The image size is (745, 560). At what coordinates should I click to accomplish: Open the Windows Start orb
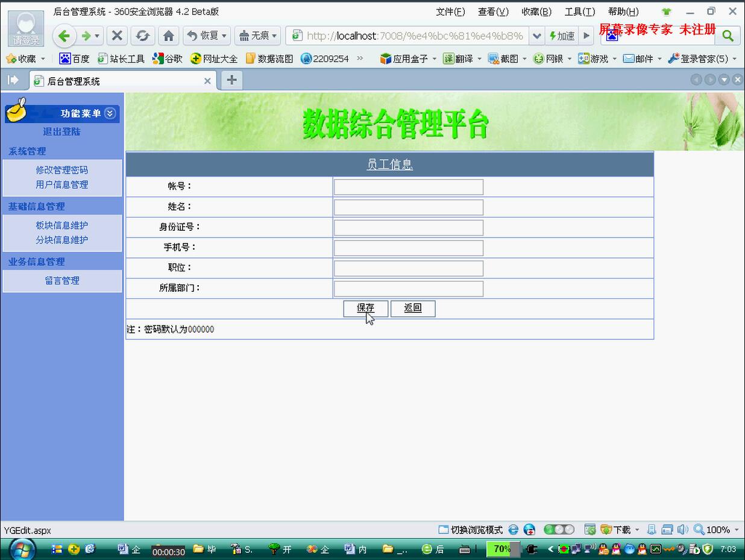(22, 549)
